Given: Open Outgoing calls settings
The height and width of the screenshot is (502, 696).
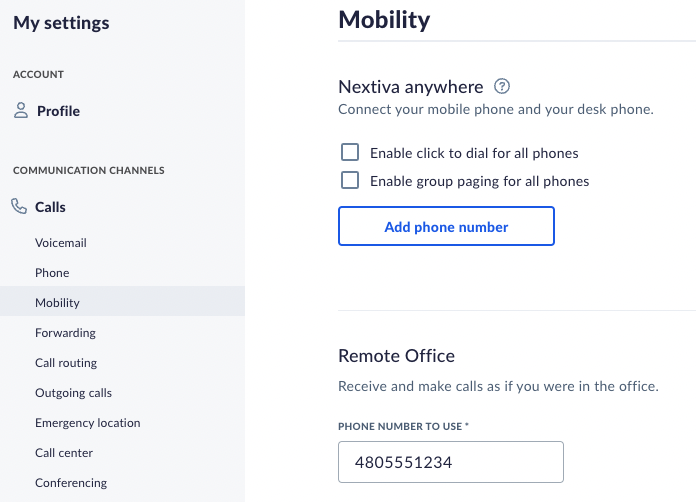Looking at the screenshot, I should 73,393.
